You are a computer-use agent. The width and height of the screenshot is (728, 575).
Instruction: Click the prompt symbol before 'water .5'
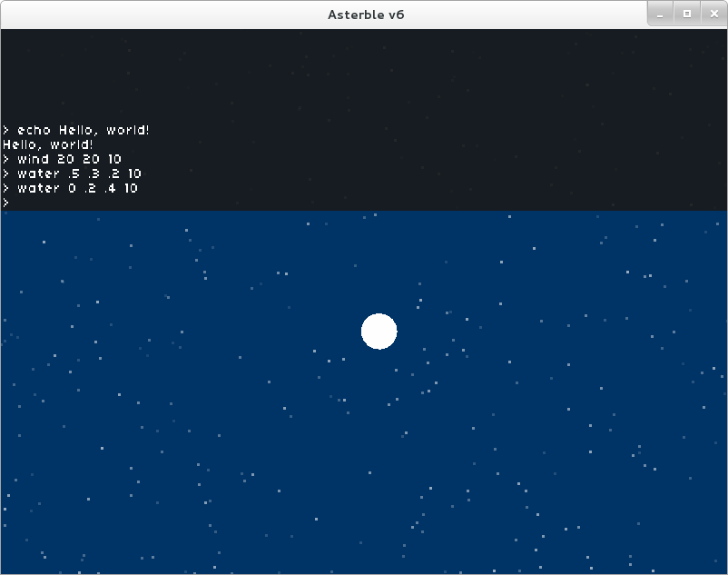5,173
